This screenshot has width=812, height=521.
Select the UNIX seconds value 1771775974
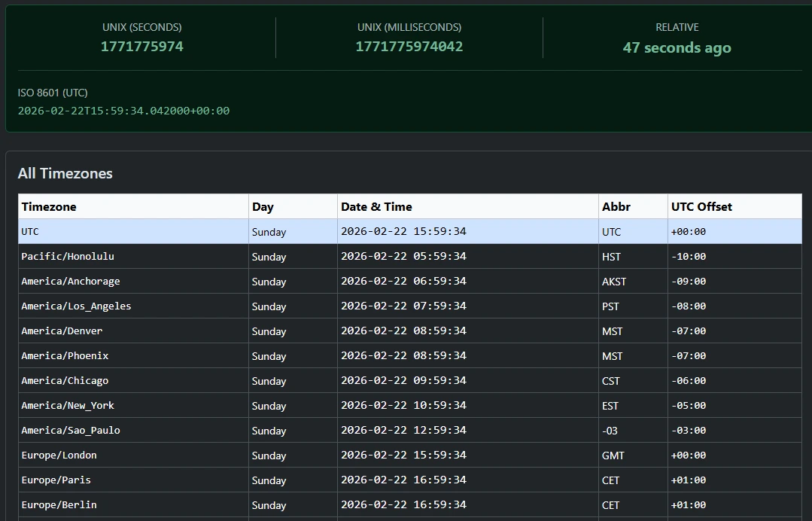click(x=142, y=47)
